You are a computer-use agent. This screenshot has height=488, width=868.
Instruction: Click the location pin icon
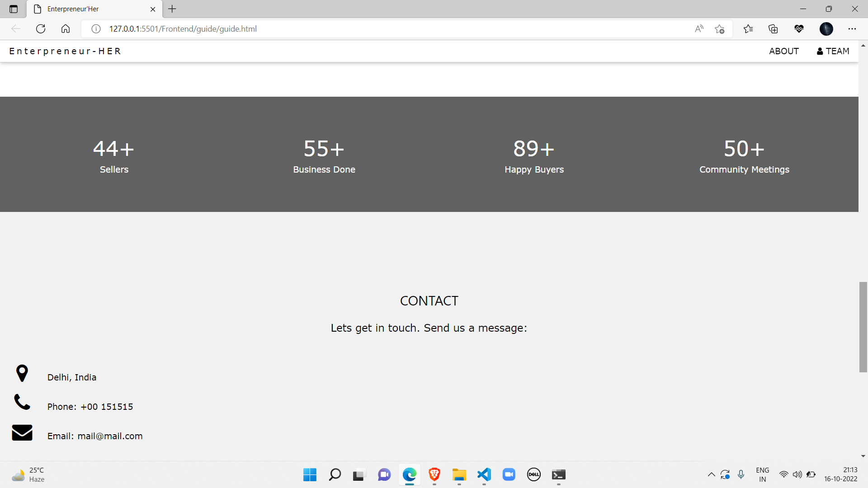click(22, 373)
